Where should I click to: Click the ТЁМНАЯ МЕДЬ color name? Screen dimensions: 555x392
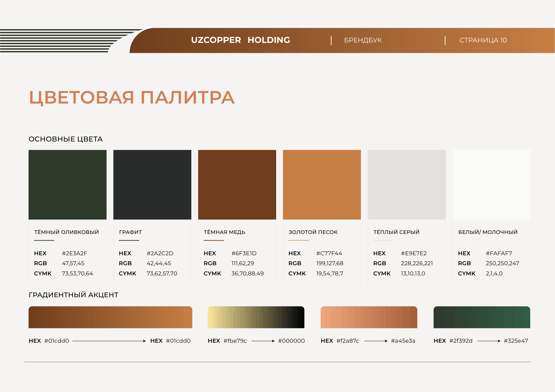click(x=224, y=232)
